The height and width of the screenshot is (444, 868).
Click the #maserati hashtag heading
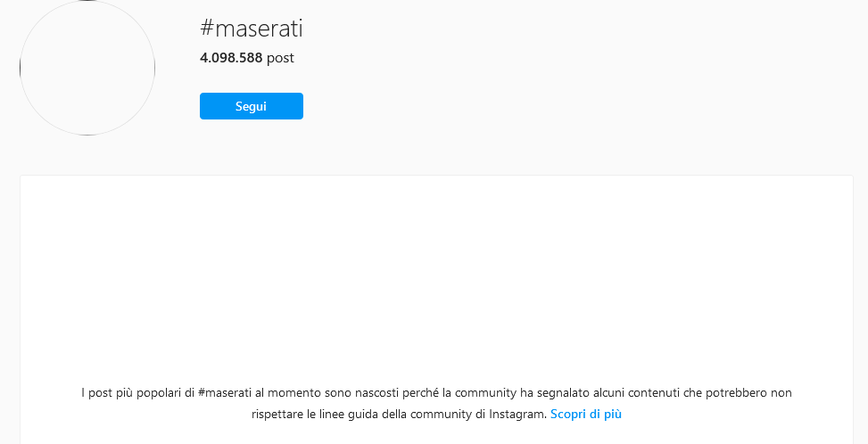point(252,29)
